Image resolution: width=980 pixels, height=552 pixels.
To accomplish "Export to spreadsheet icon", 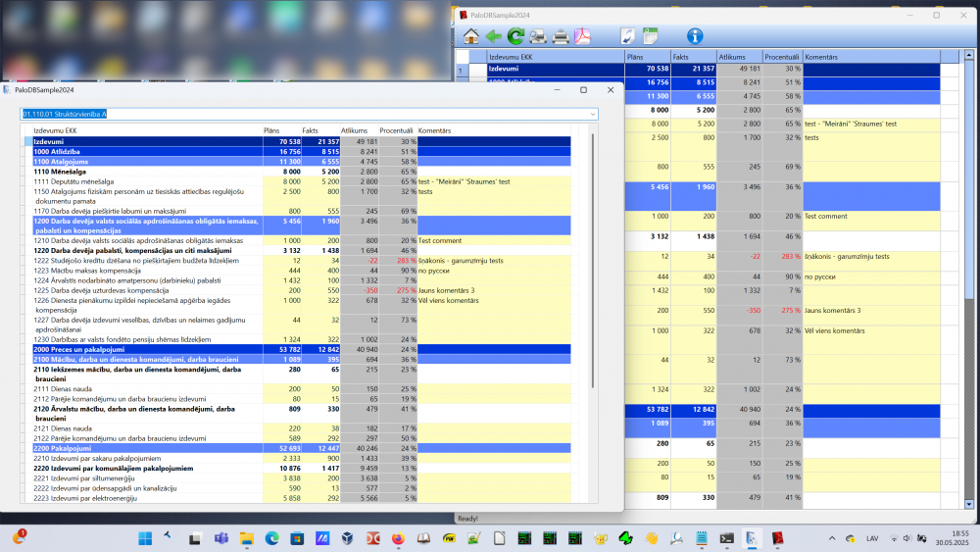I will (650, 36).
